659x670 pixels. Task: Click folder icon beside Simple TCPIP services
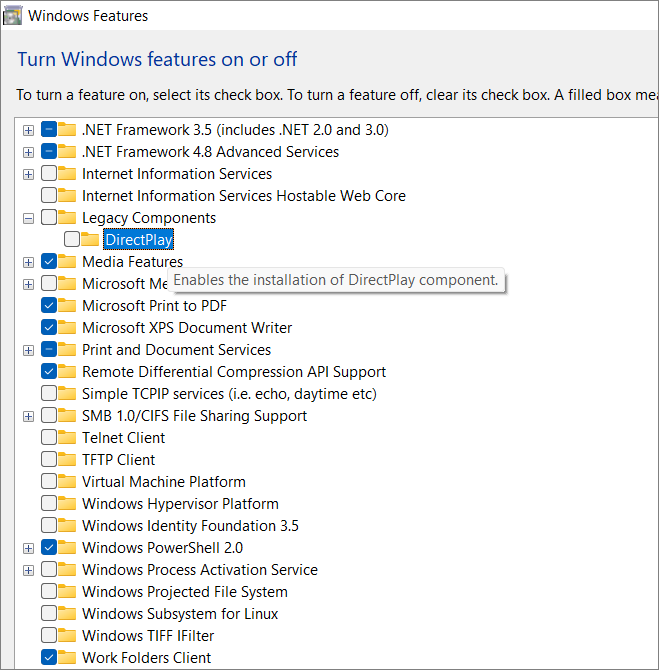[x=67, y=393]
